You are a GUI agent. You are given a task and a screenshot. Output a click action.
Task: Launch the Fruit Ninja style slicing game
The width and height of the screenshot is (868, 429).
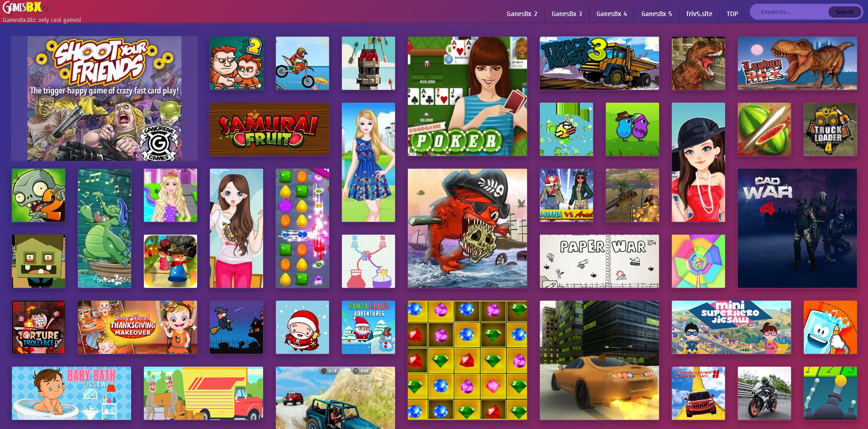(764, 129)
